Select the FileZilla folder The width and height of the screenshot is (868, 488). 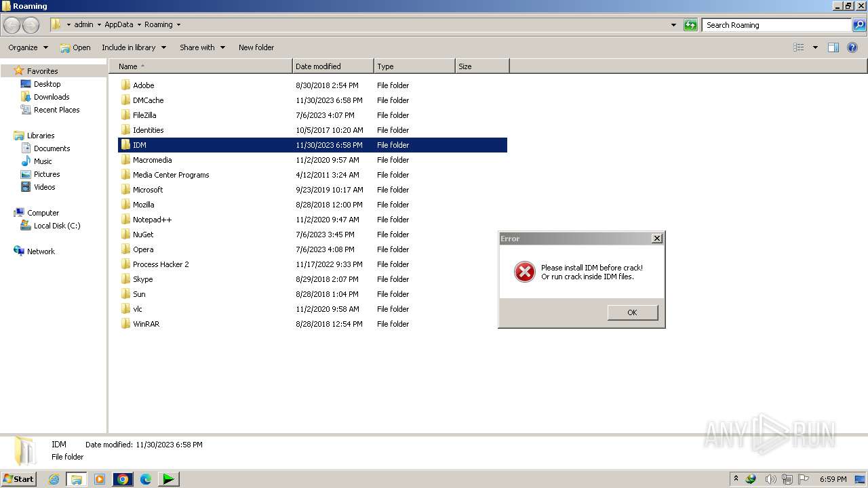click(312, 115)
